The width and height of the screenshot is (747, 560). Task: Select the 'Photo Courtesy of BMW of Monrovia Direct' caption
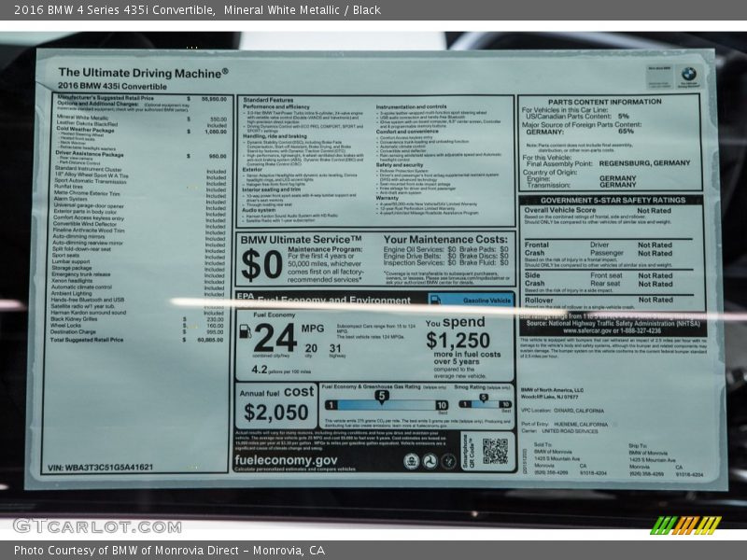tap(129, 550)
